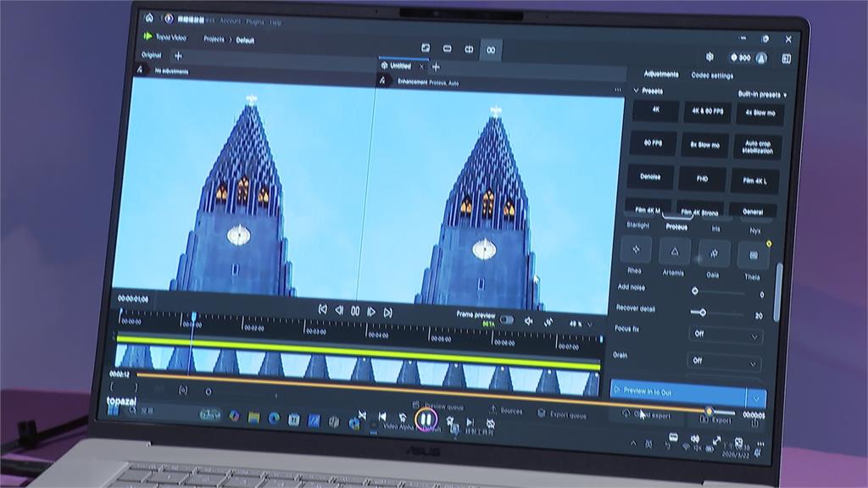Jump to the first frame
The height and width of the screenshot is (488, 868).
pos(322,310)
